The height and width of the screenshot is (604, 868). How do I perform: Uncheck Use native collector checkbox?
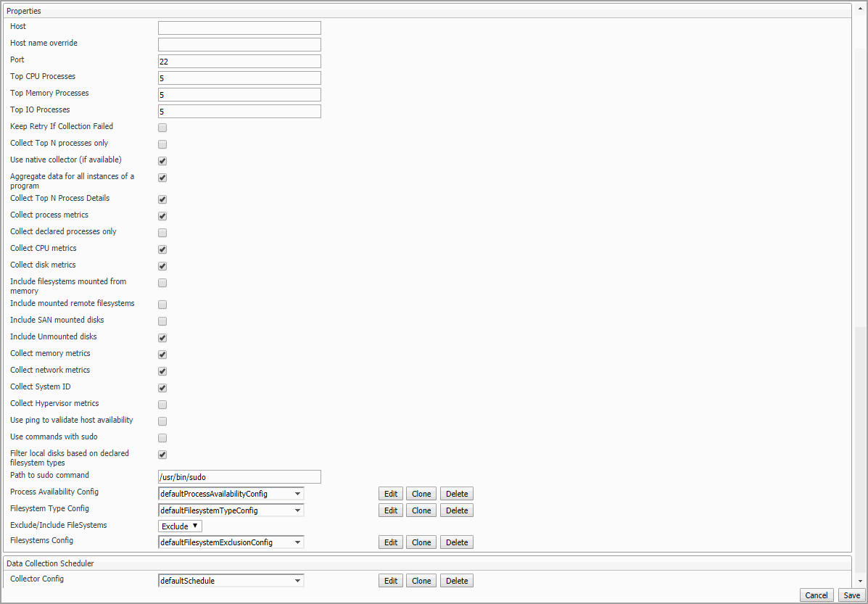(162, 161)
